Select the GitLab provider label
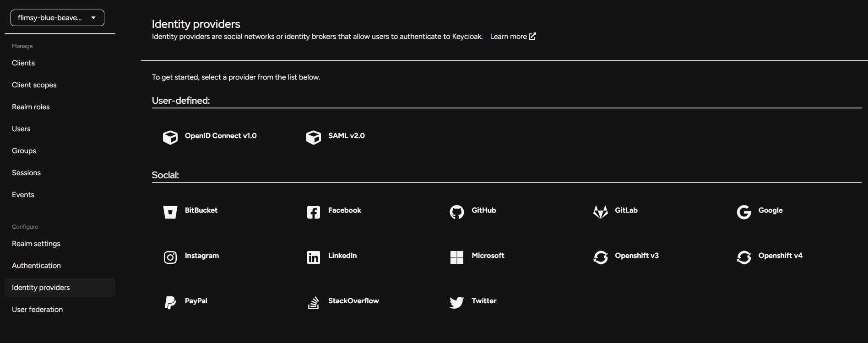Viewport: 868px width, 343px height. [626, 210]
